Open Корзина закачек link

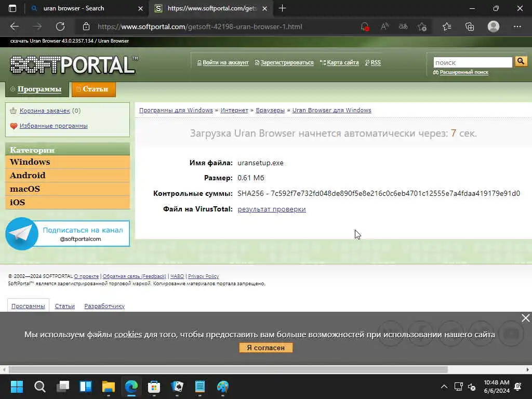(x=45, y=111)
